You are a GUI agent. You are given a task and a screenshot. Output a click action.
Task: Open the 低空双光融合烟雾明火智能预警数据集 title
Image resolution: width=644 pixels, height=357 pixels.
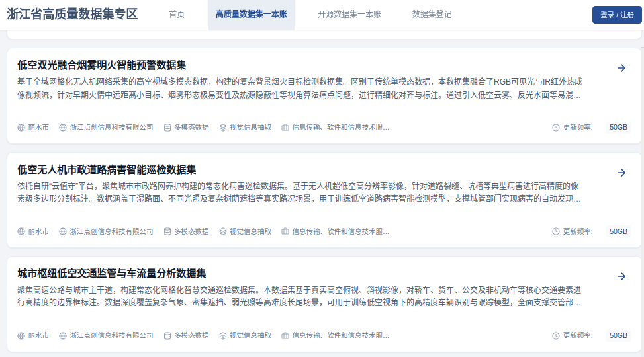101,65
